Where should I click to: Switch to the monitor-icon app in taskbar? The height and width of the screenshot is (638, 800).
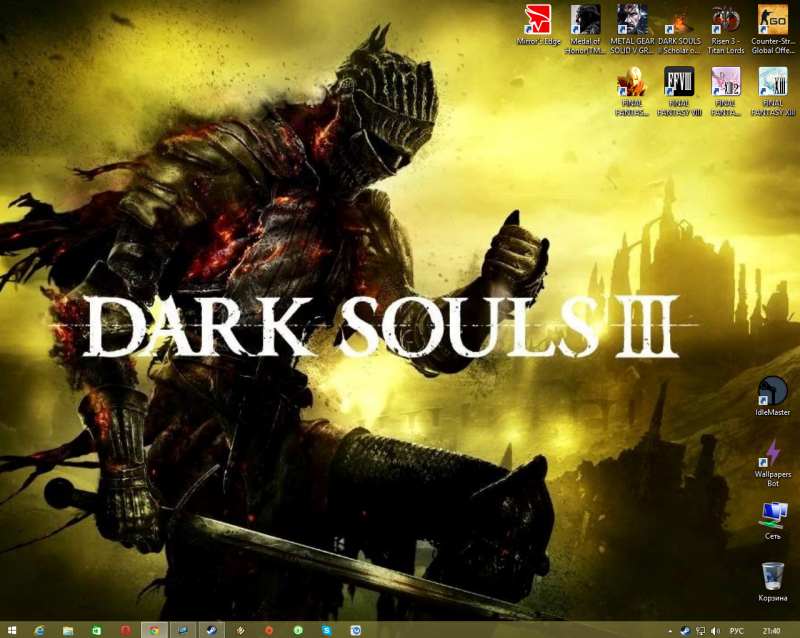point(183,630)
